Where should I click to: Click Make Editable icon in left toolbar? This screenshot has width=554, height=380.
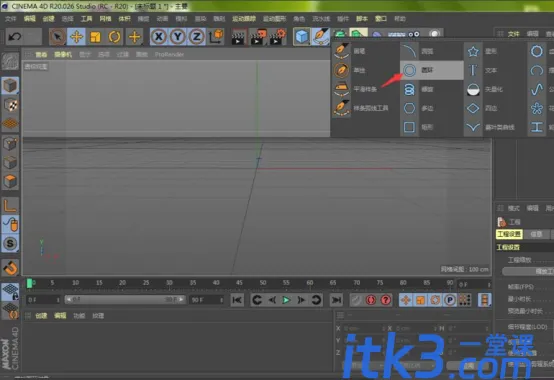(10, 61)
